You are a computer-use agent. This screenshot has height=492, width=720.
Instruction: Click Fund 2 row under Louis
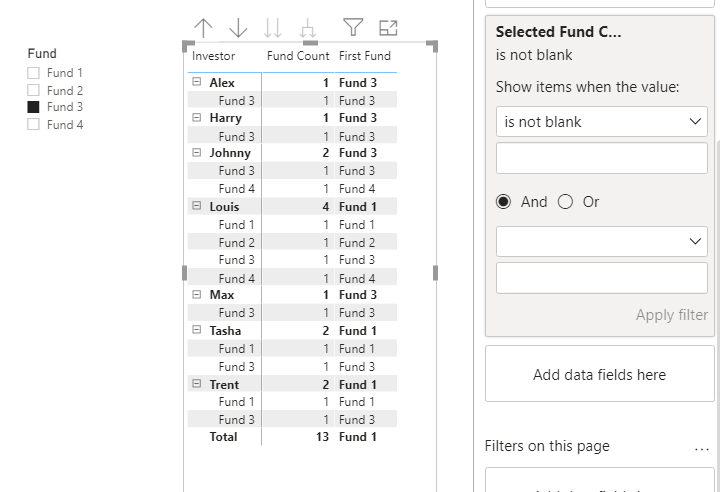[236, 242]
